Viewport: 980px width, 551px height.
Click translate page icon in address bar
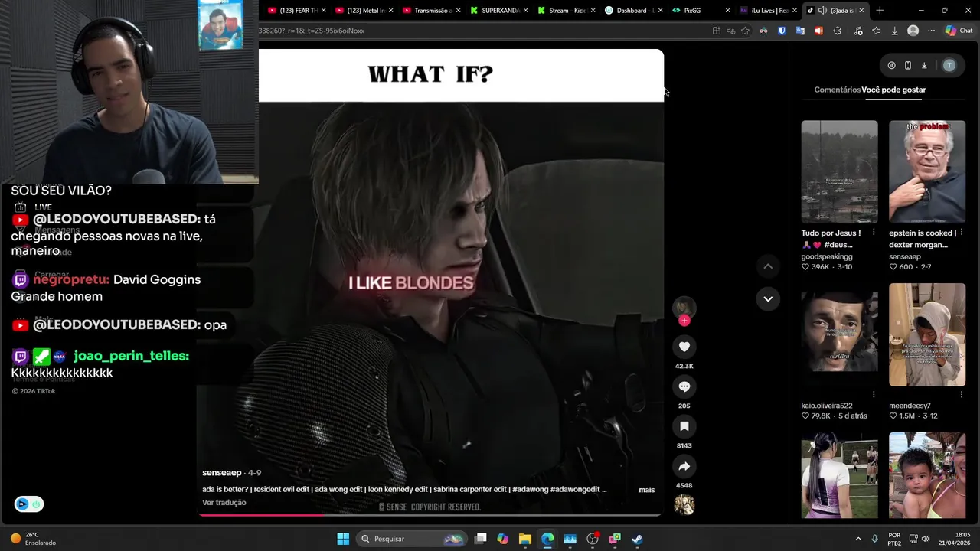730,31
